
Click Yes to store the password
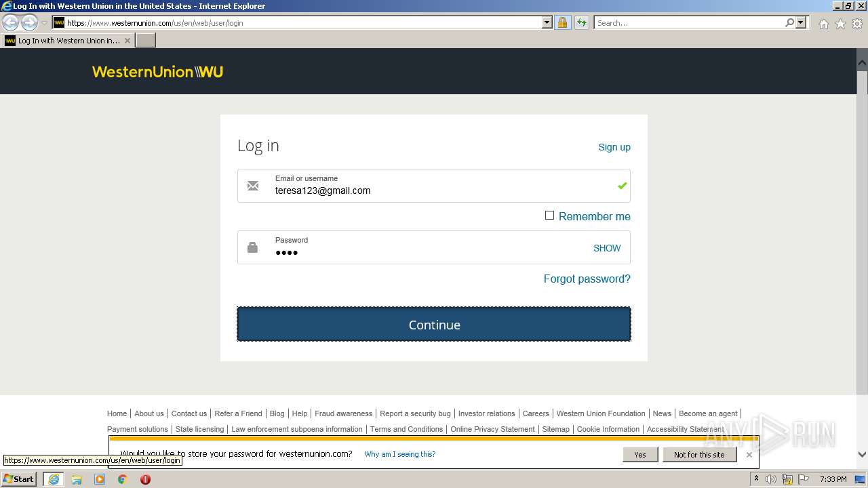[640, 455]
